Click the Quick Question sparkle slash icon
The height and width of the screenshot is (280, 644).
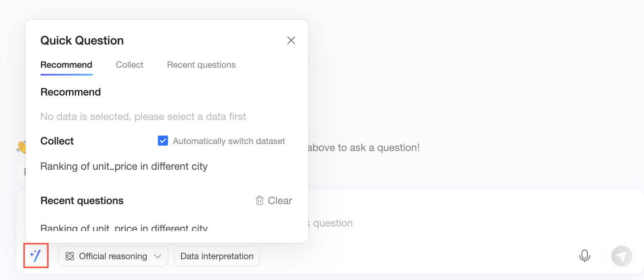(x=36, y=256)
